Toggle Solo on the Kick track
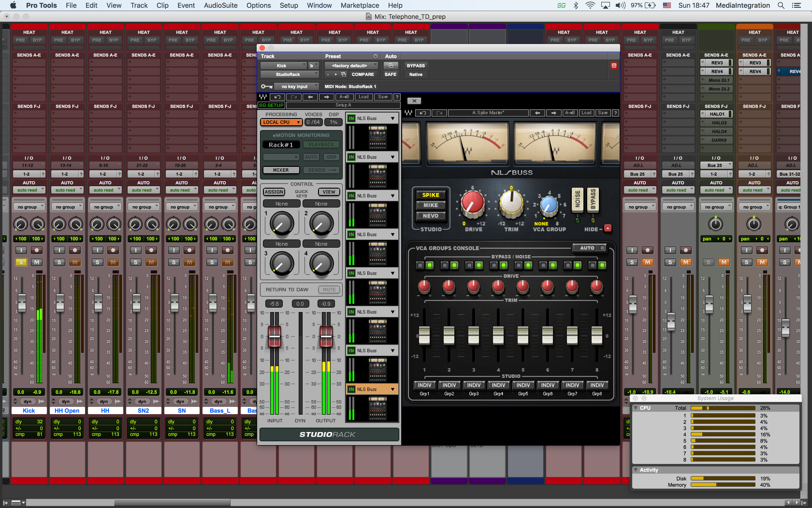The image size is (812, 508). coord(21,262)
